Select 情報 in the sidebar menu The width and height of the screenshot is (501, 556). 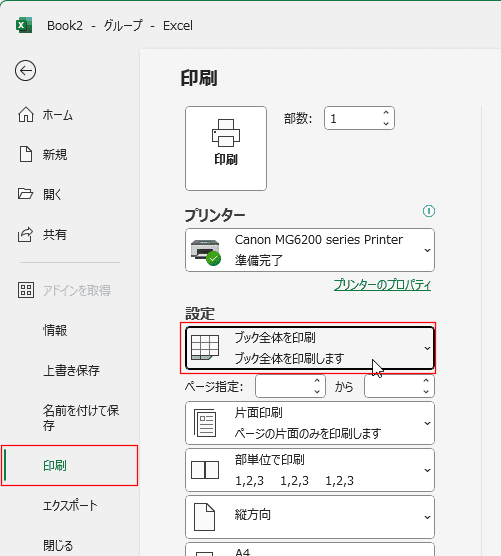tap(55, 330)
